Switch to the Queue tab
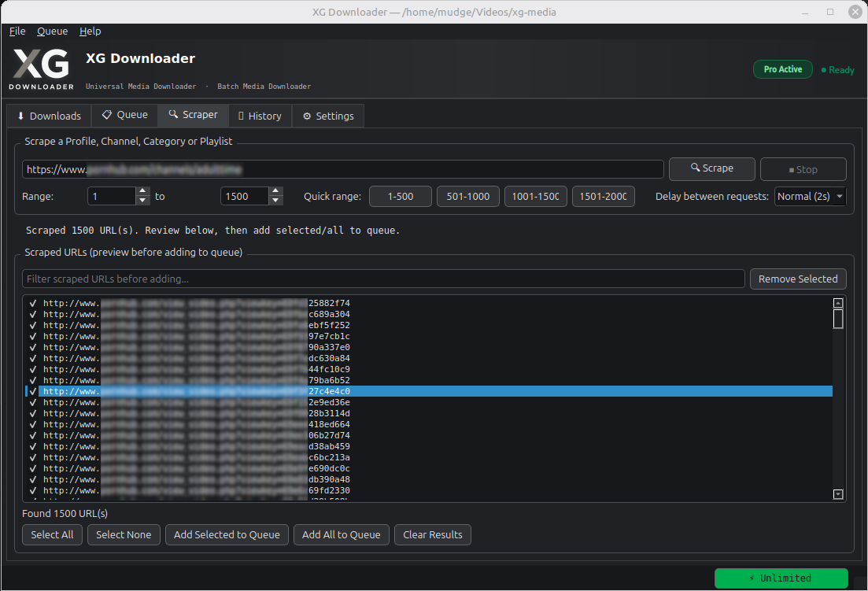This screenshot has width=868, height=591. (x=124, y=115)
